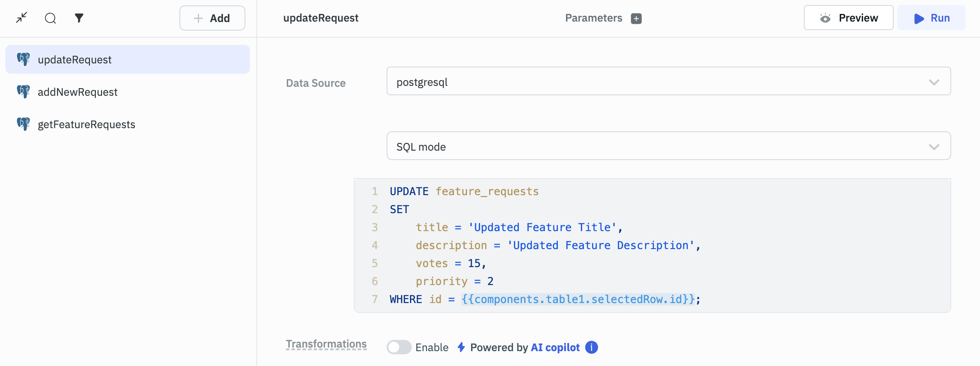
Task: Open the postgresql Data Source dropdown
Action: (668, 81)
